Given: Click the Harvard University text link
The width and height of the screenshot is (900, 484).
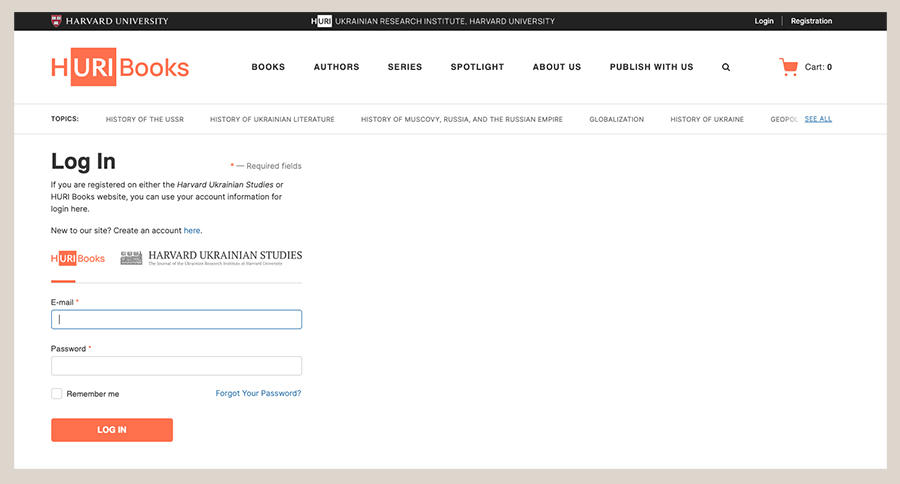Looking at the screenshot, I should (117, 21).
